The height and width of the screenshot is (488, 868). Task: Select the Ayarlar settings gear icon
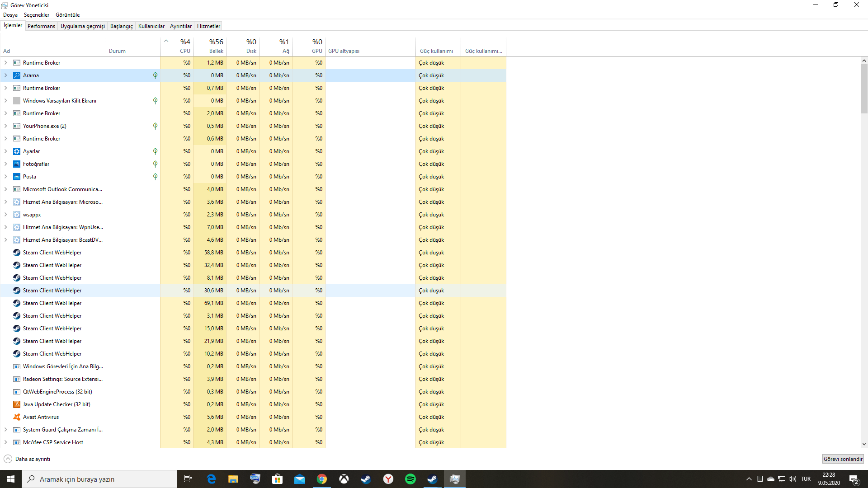[17, 151]
